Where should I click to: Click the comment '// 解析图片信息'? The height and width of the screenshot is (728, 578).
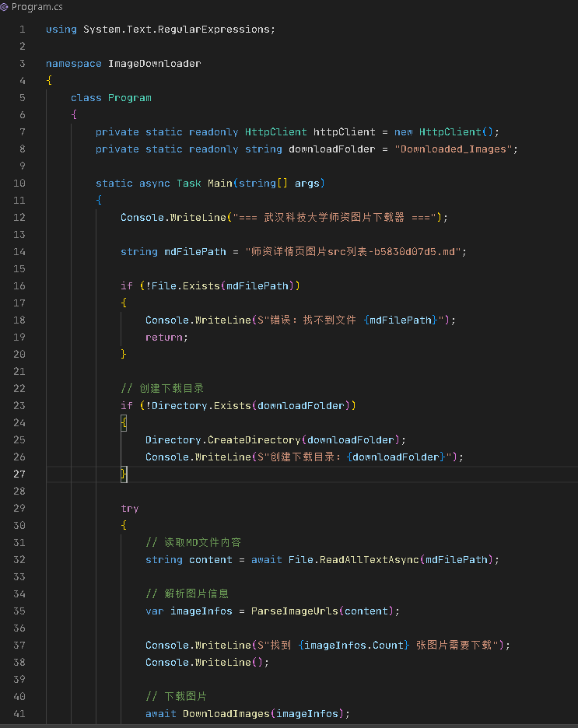click(187, 593)
